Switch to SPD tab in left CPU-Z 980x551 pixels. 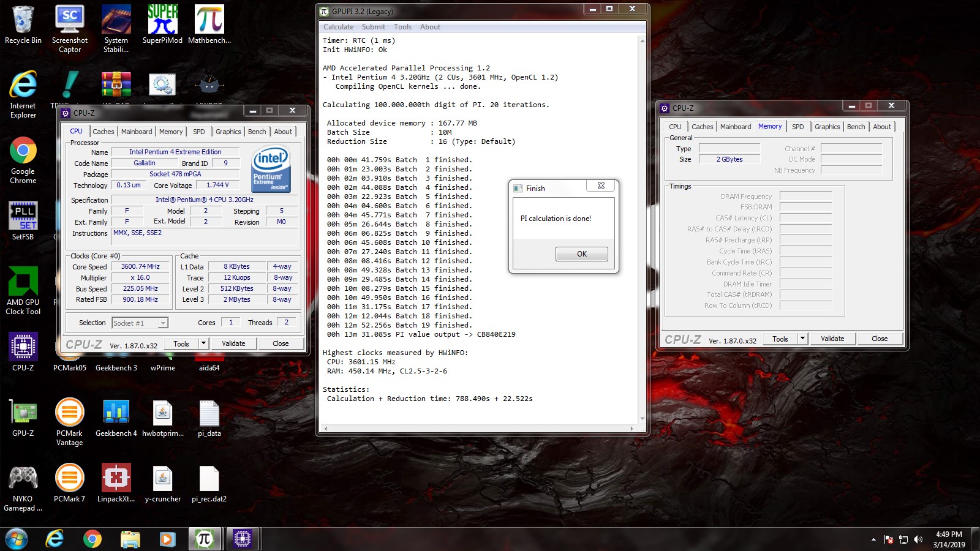click(x=199, y=132)
